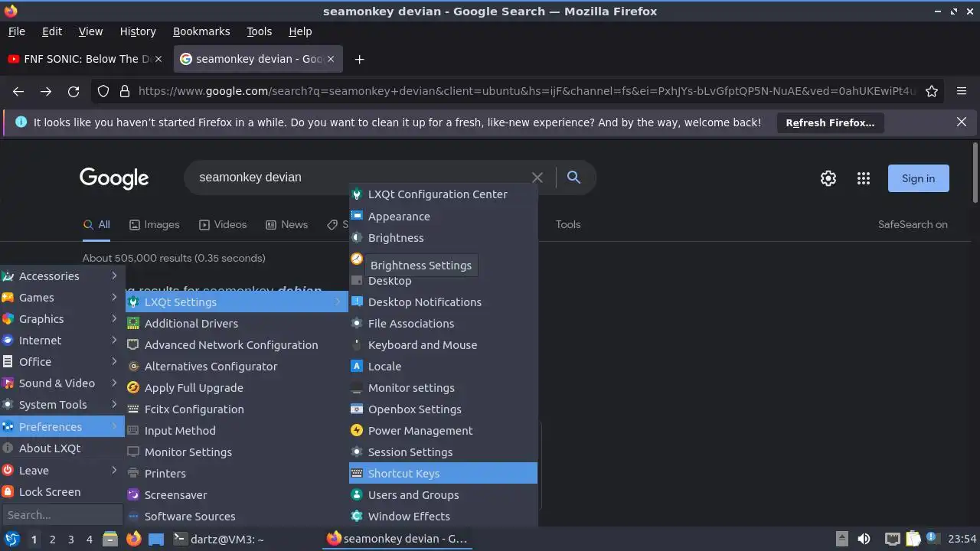Image resolution: width=980 pixels, height=551 pixels.
Task: Open the dartz@VM3 terminal taskbar entry
Action: click(220, 539)
